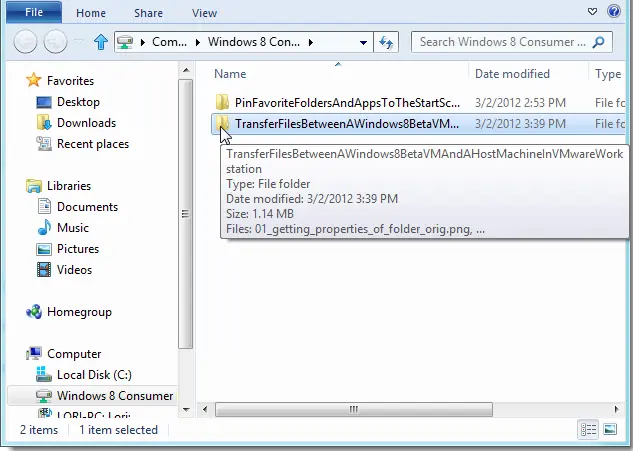Open the address bar history dropdown
Image resolution: width=633 pixels, height=451 pixels.
pyautogui.click(x=363, y=42)
